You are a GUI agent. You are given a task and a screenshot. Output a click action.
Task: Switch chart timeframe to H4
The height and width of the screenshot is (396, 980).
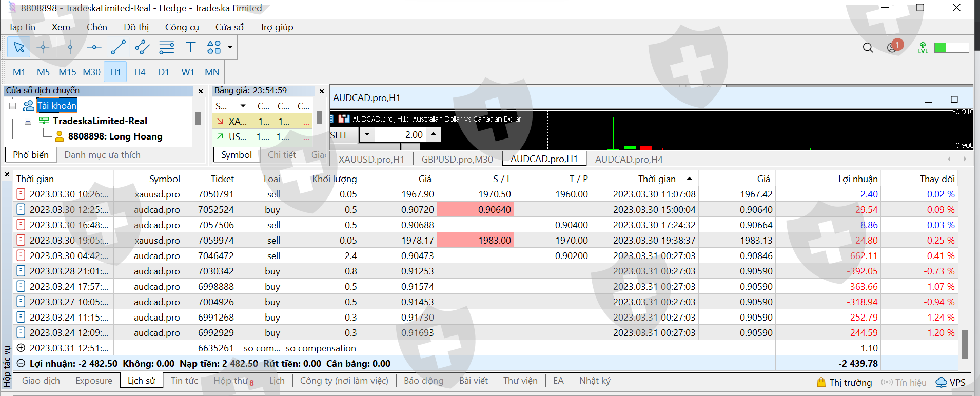click(x=140, y=72)
